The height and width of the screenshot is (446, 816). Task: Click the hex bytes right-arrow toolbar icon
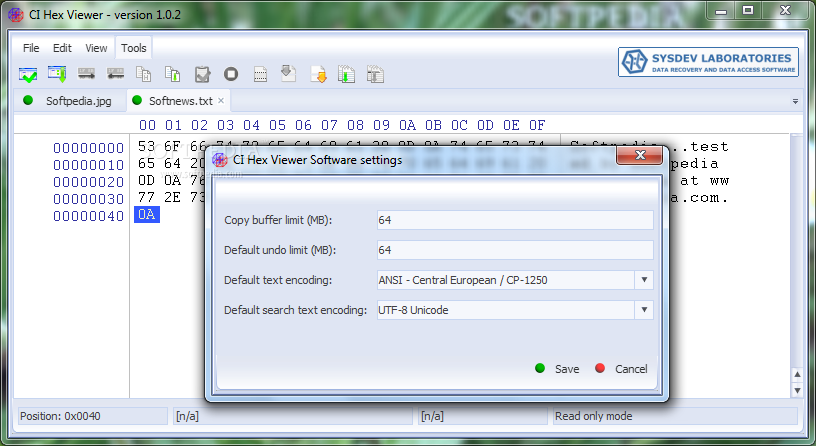pyautogui.click(x=86, y=74)
